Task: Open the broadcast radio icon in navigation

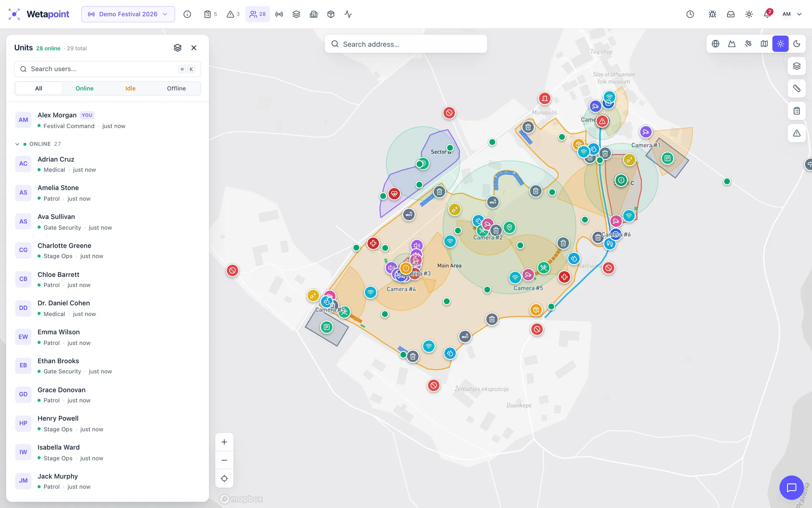Action: 279,14
